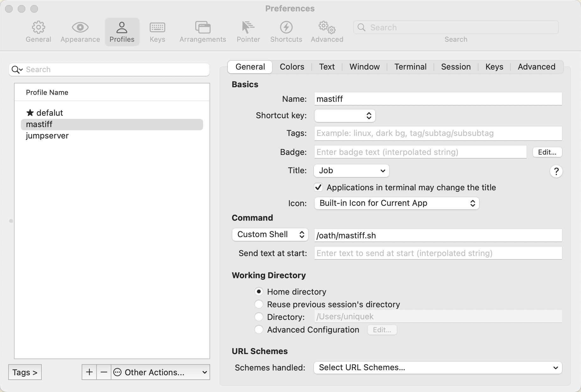
Task: Toggle Applications may change title checkbox
Action: coord(318,187)
